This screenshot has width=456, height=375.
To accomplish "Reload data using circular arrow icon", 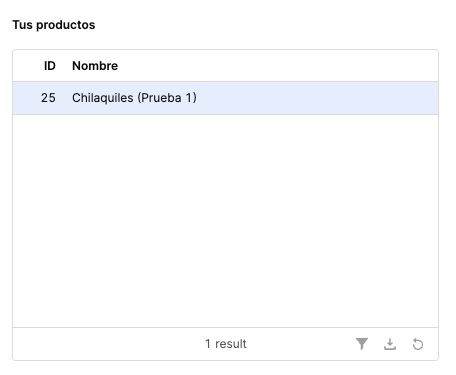I will pos(418,344).
